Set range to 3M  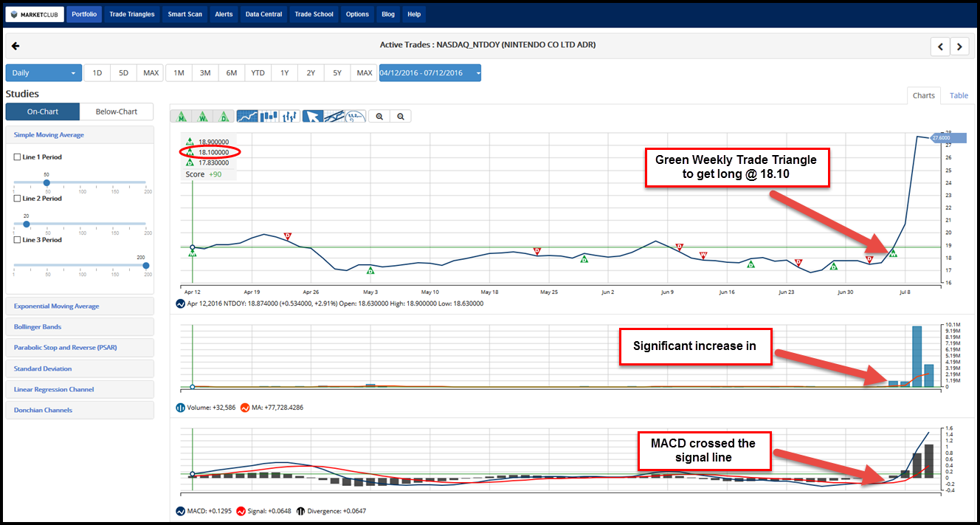pos(205,73)
